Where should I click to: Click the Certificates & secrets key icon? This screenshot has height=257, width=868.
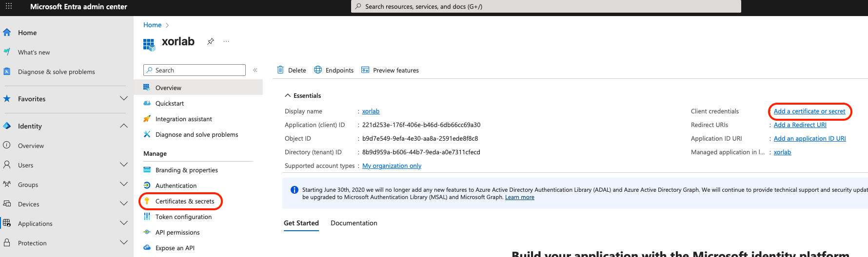point(147,201)
